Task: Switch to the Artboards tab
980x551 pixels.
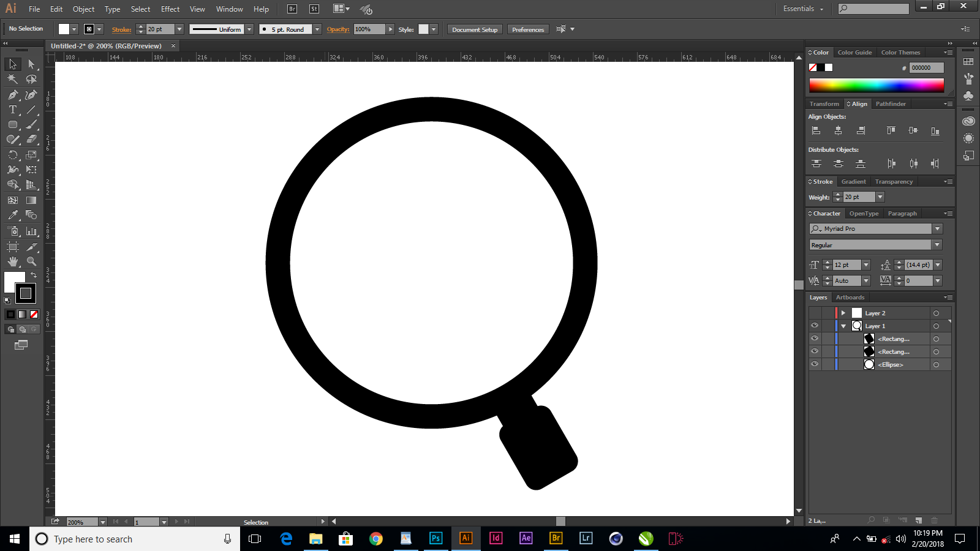Action: click(850, 298)
